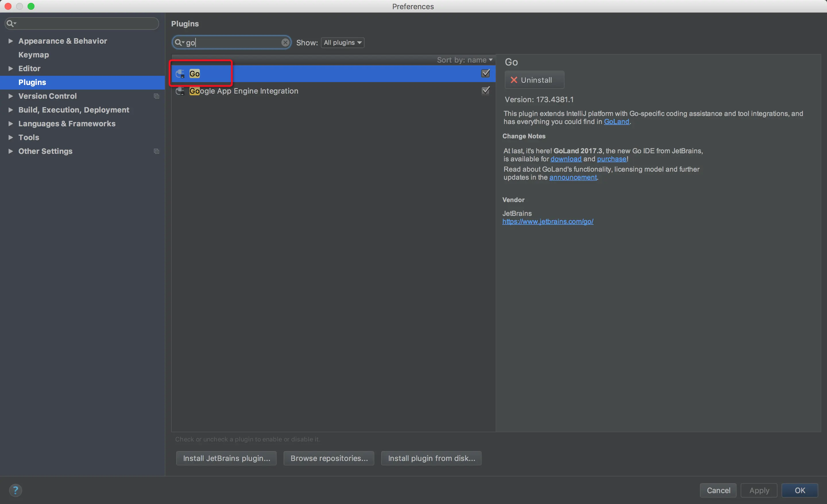Image resolution: width=827 pixels, height=504 pixels.
Task: Click the plugin search magnifier icon
Action: click(179, 42)
